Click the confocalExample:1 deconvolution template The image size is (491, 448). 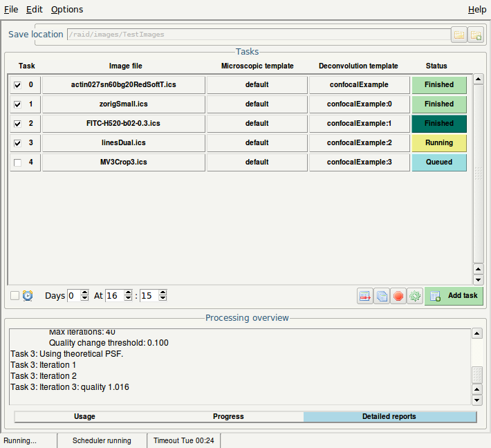pyautogui.click(x=359, y=124)
